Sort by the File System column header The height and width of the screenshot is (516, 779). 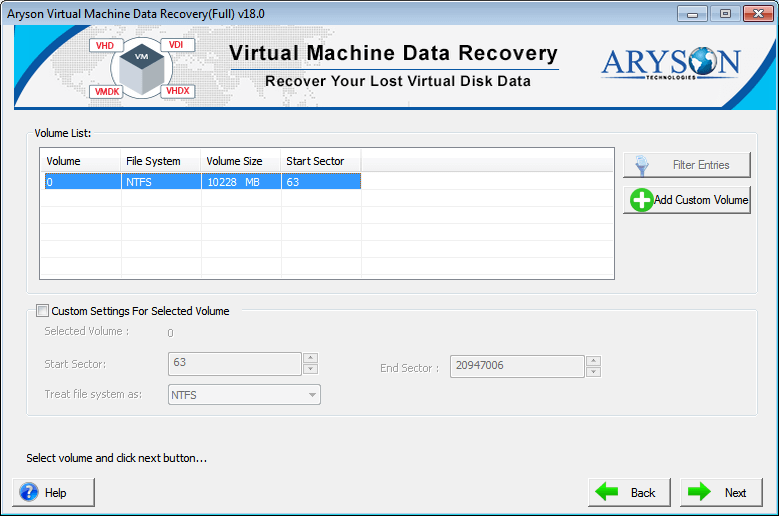click(160, 161)
